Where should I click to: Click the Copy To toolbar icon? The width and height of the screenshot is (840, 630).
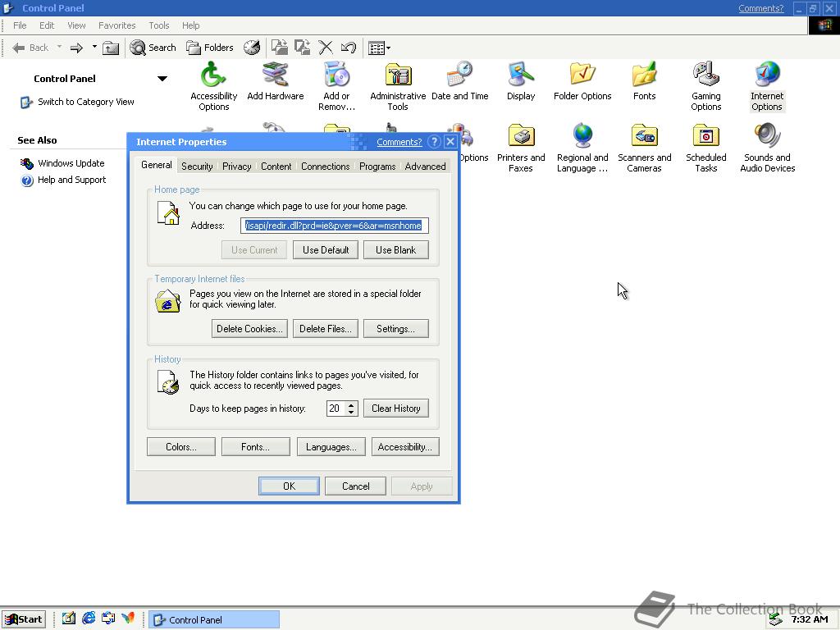click(x=302, y=48)
